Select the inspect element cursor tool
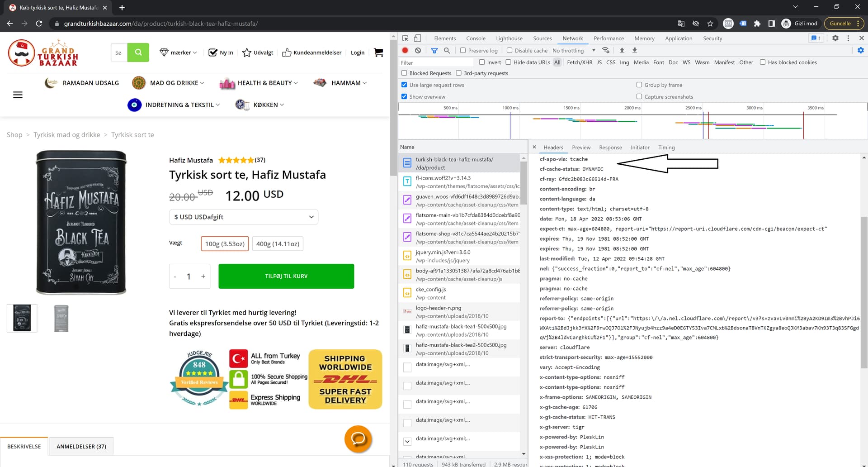This screenshot has height=467, width=868. pyautogui.click(x=405, y=38)
